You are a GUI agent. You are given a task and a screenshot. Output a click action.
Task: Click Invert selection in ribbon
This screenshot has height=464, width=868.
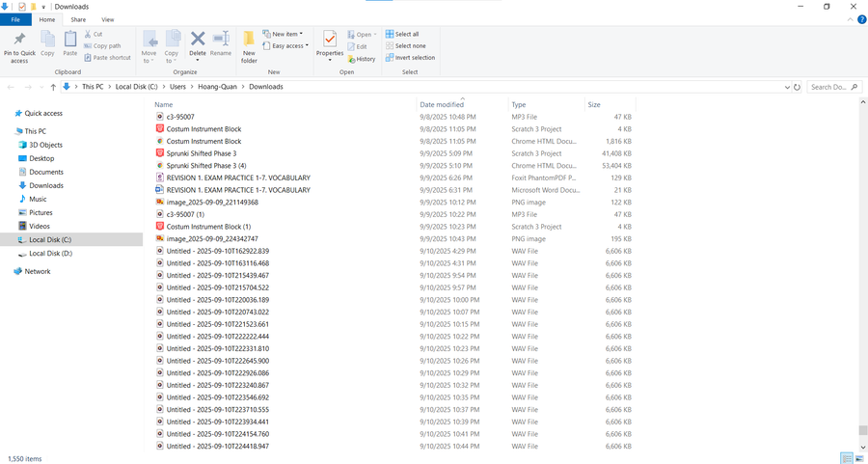click(410, 58)
